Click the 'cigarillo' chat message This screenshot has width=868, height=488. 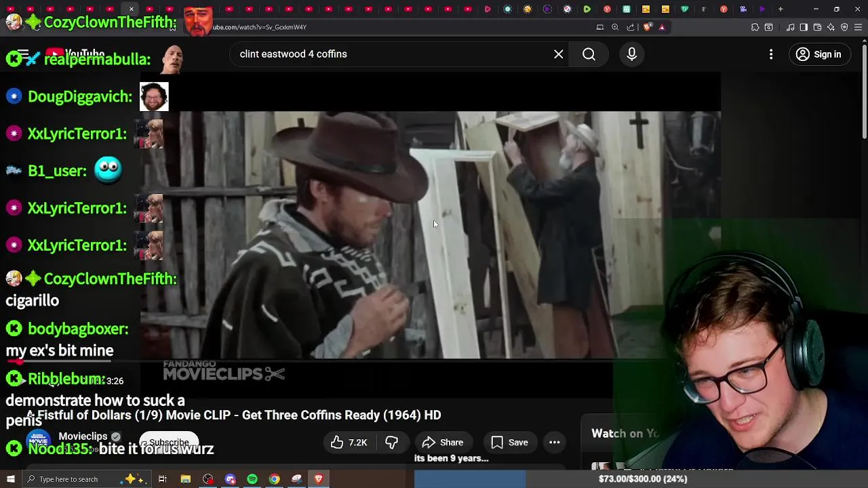pos(32,300)
